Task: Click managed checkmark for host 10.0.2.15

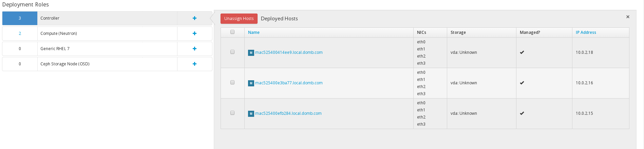Action: [522, 113]
